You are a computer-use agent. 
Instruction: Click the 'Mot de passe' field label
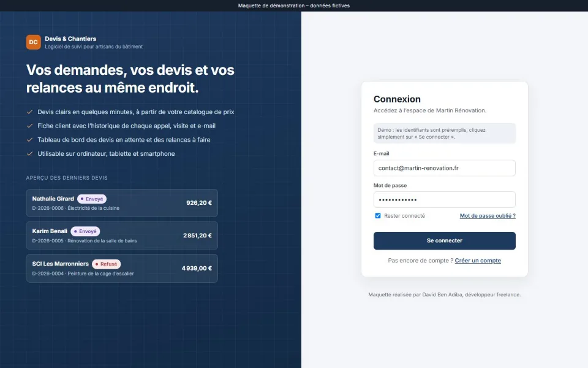[390, 185]
